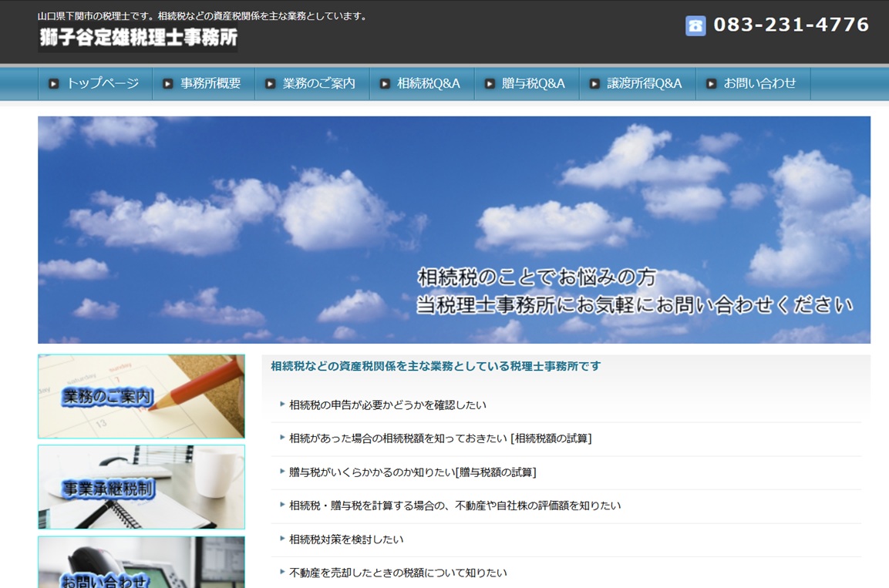Click the arrow bullet before 相続税の申告が必要かどうか
Screen dimensions: 889x588
click(281, 405)
